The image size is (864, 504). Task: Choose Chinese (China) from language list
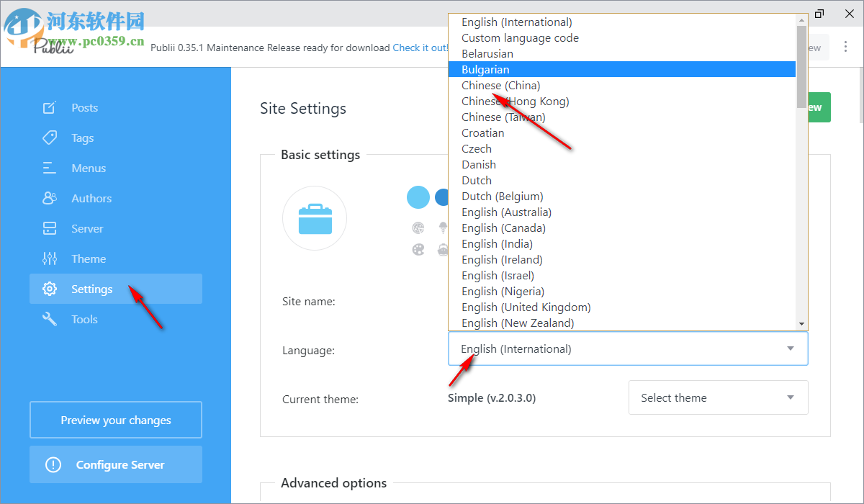coord(500,86)
